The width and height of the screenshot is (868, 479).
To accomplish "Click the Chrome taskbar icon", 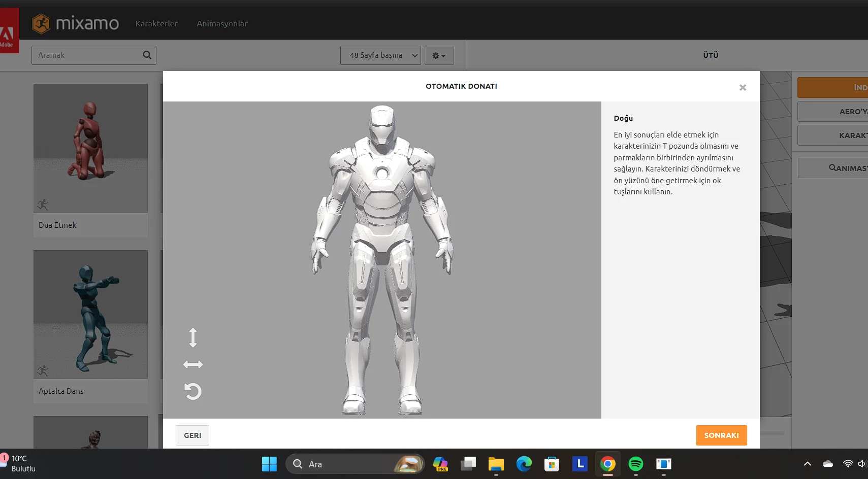I will click(608, 464).
